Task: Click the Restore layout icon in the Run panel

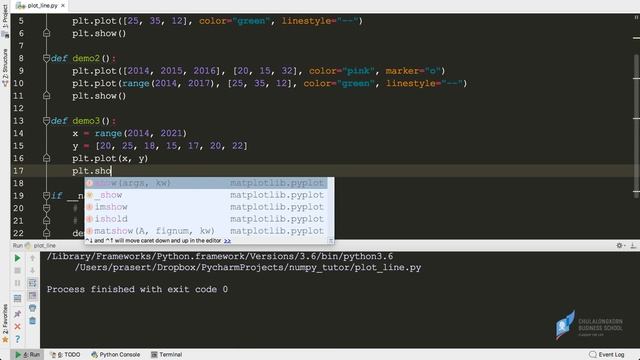Action: click(x=17, y=298)
